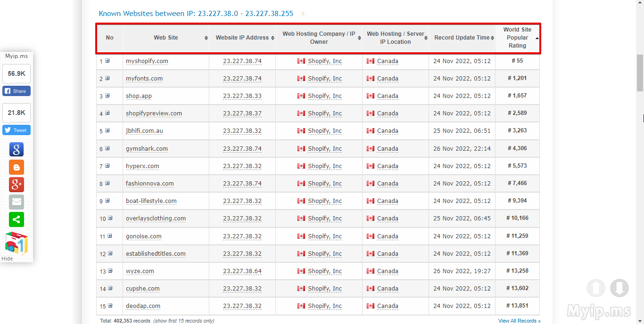Hide the social share sidebar
Screen dimensions: 644x324
tap(8, 259)
